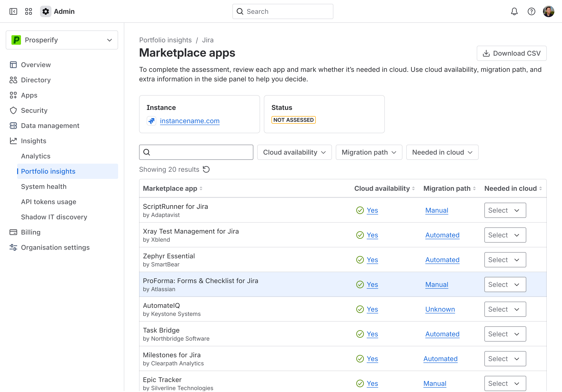Image resolution: width=562 pixels, height=392 pixels.
Task: Open the notifications bell icon
Action: [514, 11]
